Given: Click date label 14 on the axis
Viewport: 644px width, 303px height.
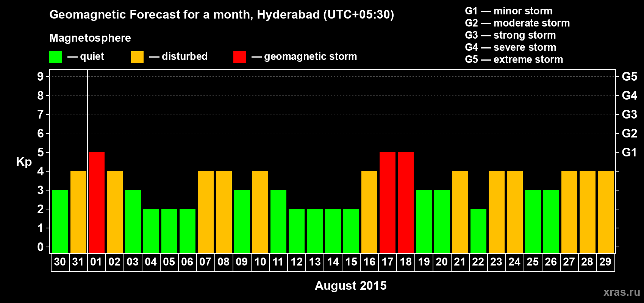Looking at the screenshot, I should coord(333,262).
